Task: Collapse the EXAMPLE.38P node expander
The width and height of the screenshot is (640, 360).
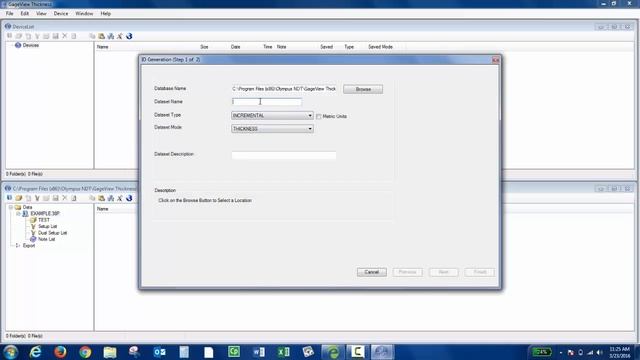Action: pyautogui.click(x=18, y=213)
